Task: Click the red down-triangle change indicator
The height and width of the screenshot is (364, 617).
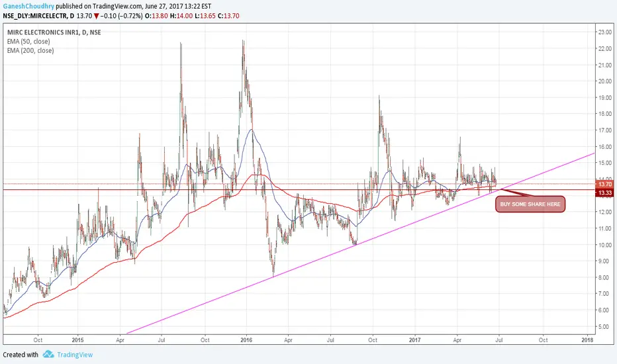Action: (x=96, y=16)
